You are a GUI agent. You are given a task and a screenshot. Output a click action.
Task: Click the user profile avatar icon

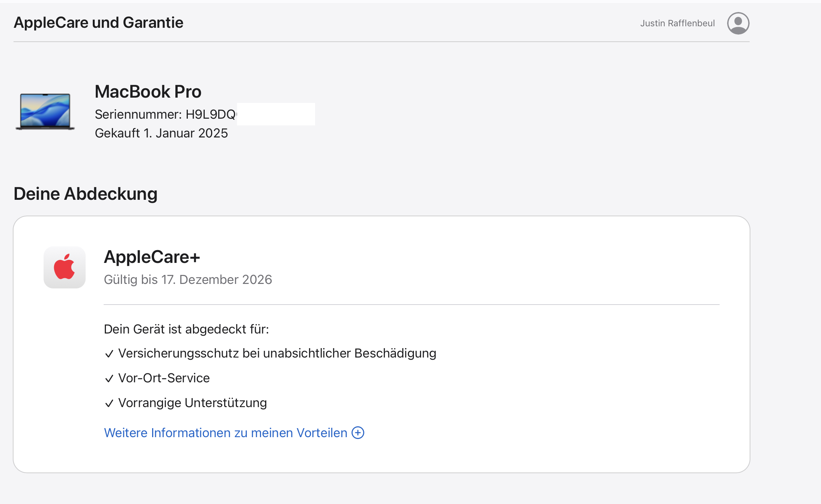tap(738, 23)
